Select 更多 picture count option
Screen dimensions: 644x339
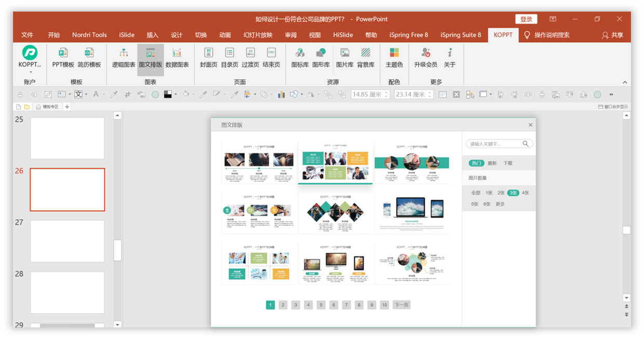(x=500, y=204)
